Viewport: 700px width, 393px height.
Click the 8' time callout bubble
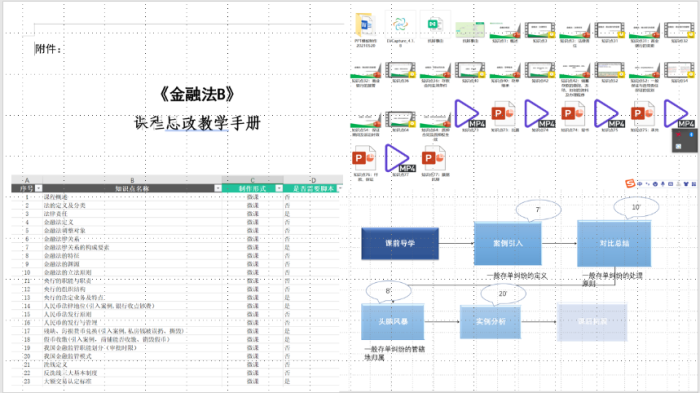(x=388, y=291)
